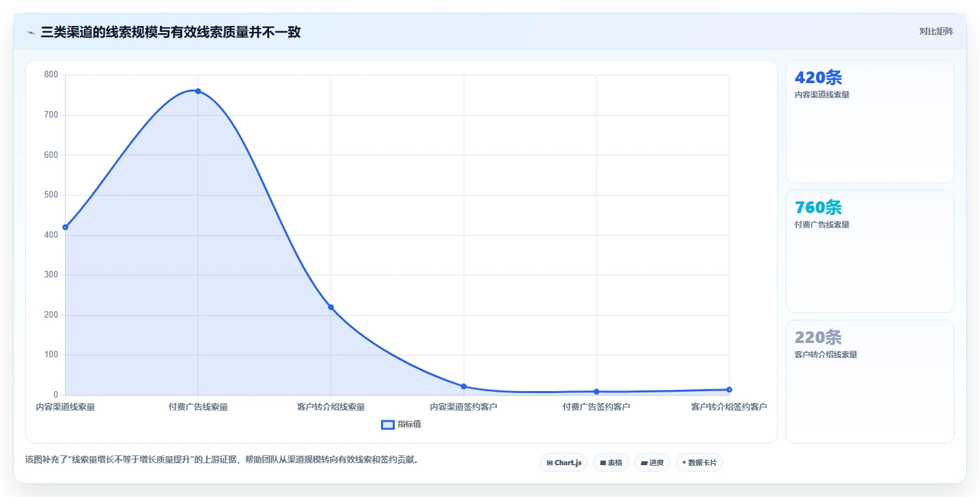Viewport: 980px width, 497px height.
Task: Click the 内容渠道签约客户 x-axis label
Action: [464, 407]
